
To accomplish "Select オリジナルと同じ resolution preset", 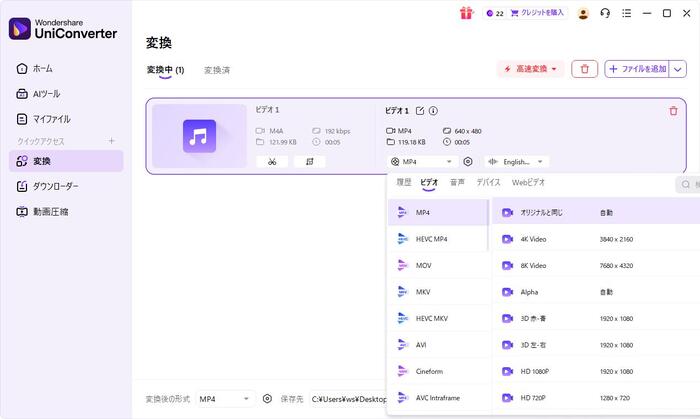I will click(596, 212).
